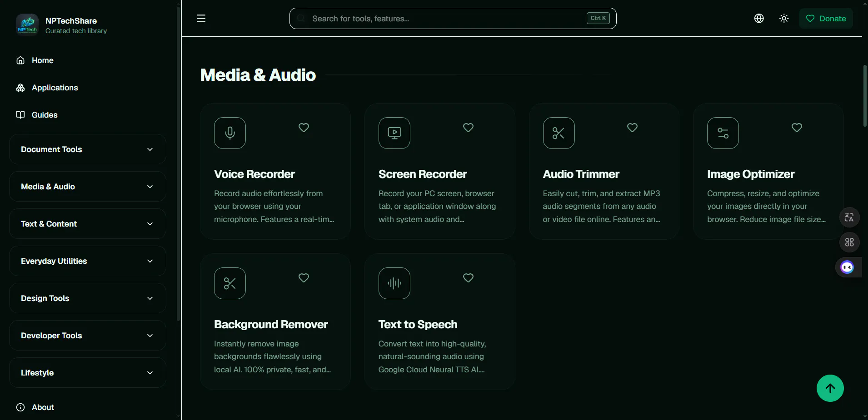Focus the search for tools field
This screenshot has width=868, height=420.
(x=453, y=19)
